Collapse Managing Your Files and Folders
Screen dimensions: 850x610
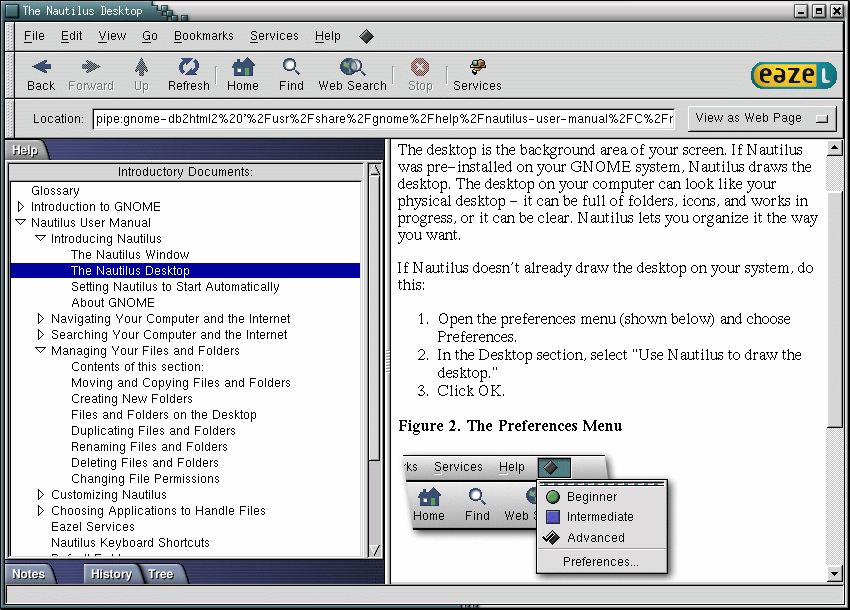click(41, 350)
